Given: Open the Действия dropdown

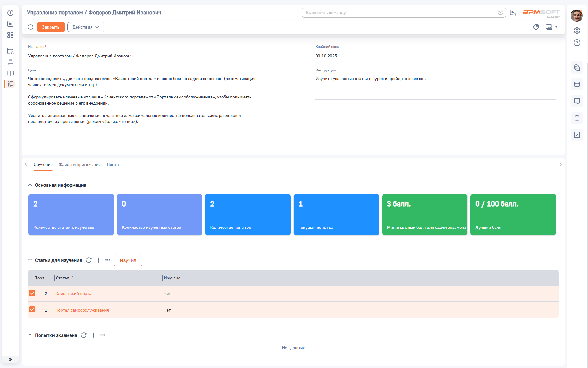Looking at the screenshot, I should coord(86,27).
